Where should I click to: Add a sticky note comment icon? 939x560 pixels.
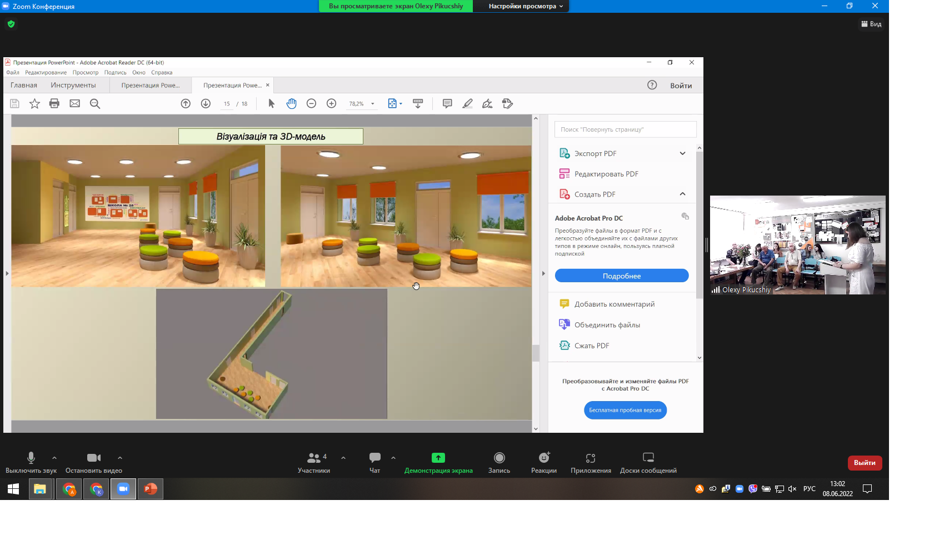pyautogui.click(x=447, y=103)
